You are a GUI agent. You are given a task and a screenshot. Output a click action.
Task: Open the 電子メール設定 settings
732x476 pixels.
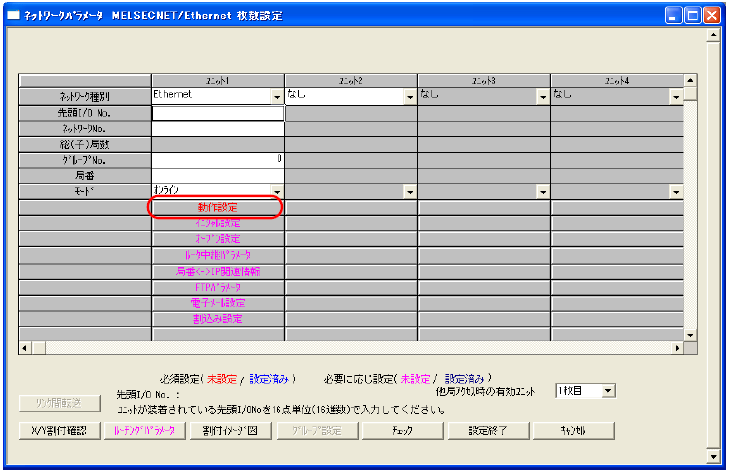tap(217, 303)
